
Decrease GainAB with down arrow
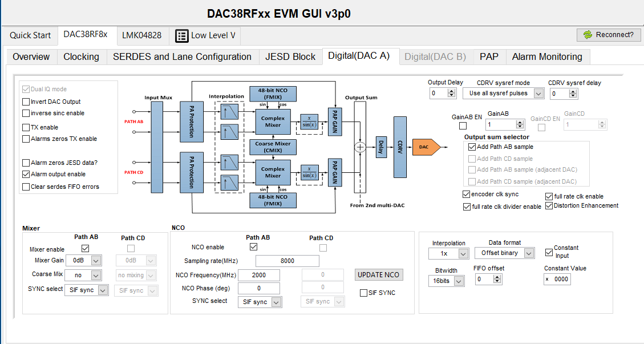click(x=520, y=127)
